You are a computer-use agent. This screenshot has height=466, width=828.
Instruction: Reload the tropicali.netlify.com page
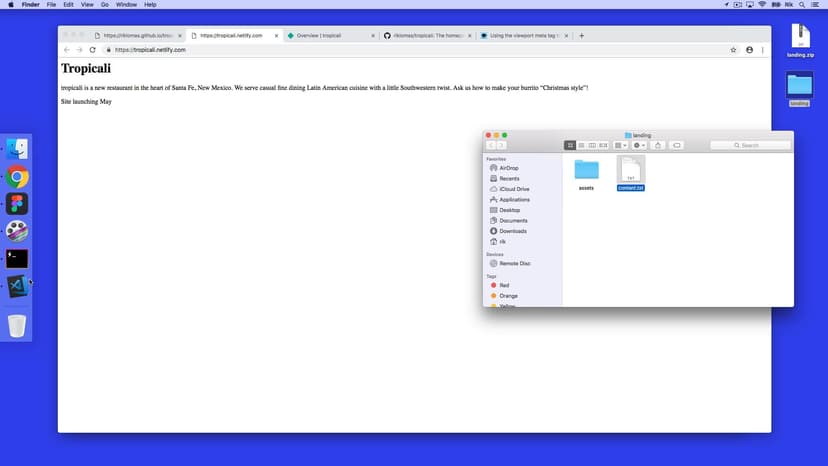[x=93, y=49]
